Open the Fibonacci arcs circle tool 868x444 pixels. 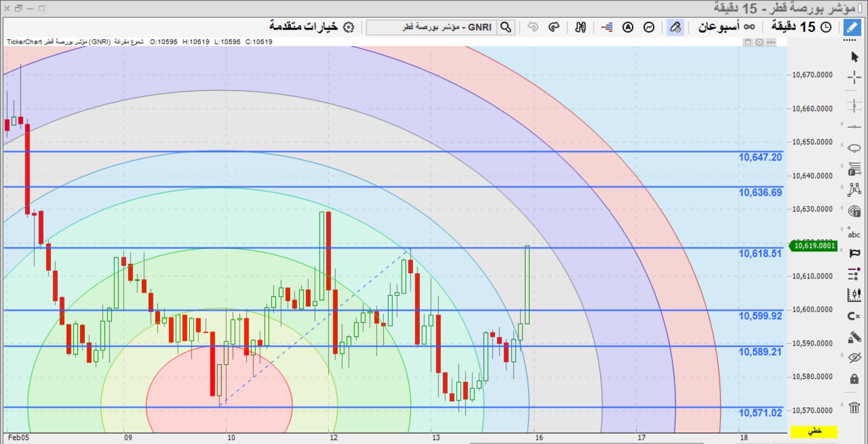[854, 211]
